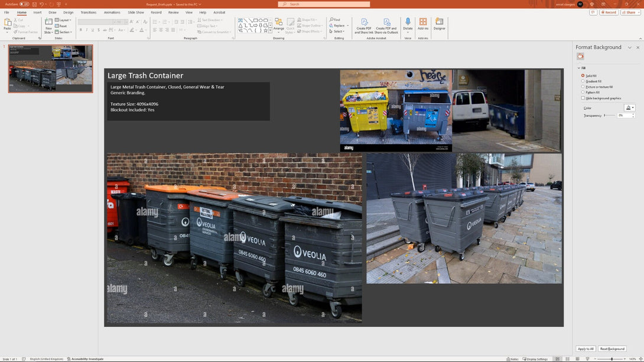Click the Comments speech bubble icon

point(593,12)
